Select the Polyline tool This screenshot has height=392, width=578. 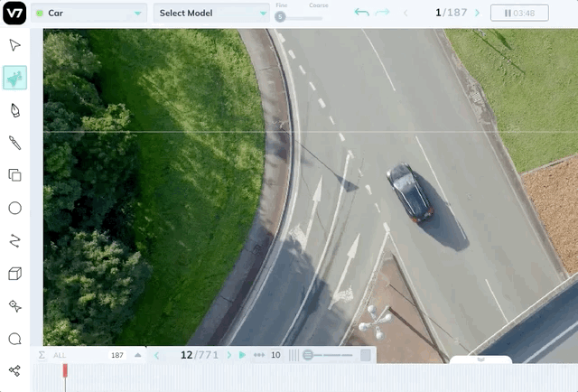point(14,241)
